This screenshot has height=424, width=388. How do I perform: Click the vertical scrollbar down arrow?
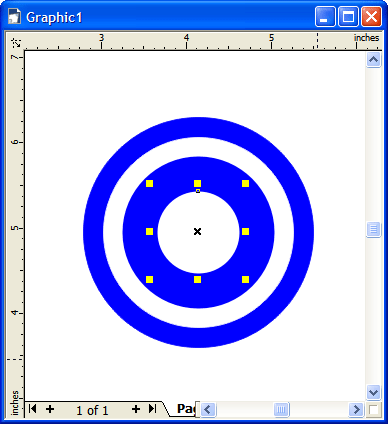(x=373, y=393)
